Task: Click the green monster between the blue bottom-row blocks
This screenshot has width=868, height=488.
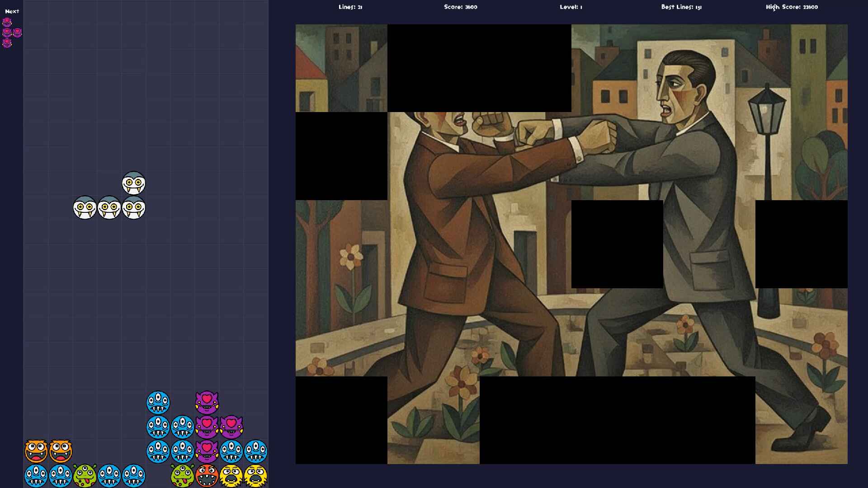Action: pos(85,475)
